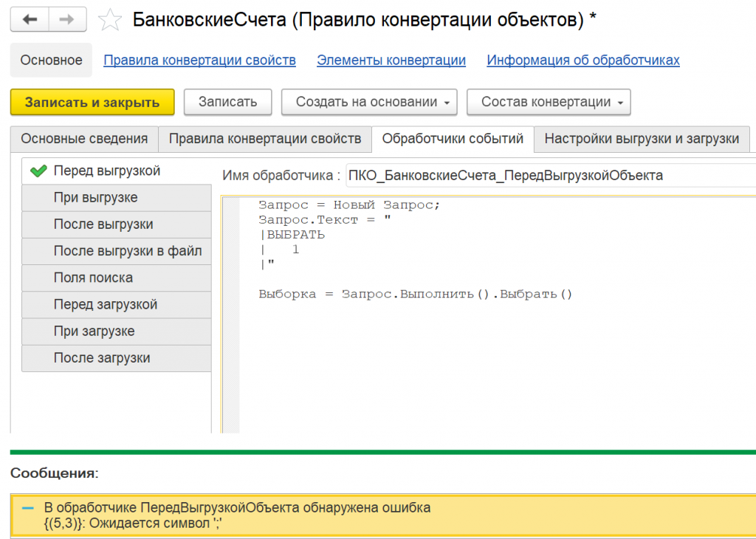Open the Информация об обработчиках link
Image resolution: width=756 pixels, height=539 pixels.
click(x=583, y=61)
